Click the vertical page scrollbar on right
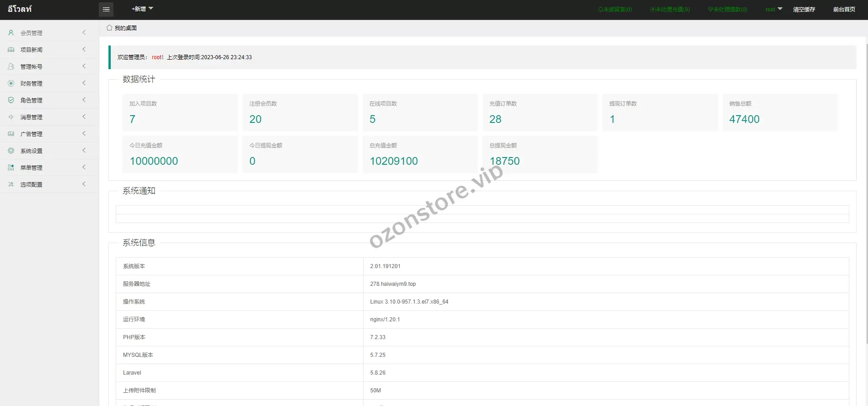The image size is (868, 406). 866,182
